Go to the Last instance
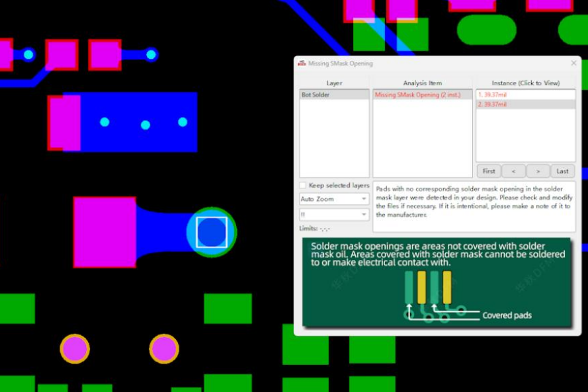 pos(562,171)
